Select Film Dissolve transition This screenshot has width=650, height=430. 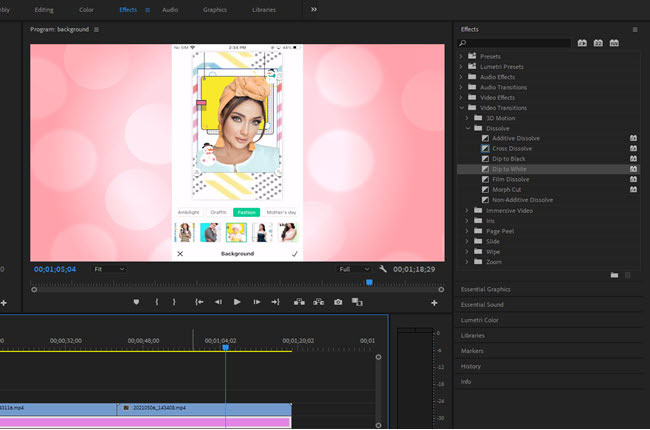point(511,180)
